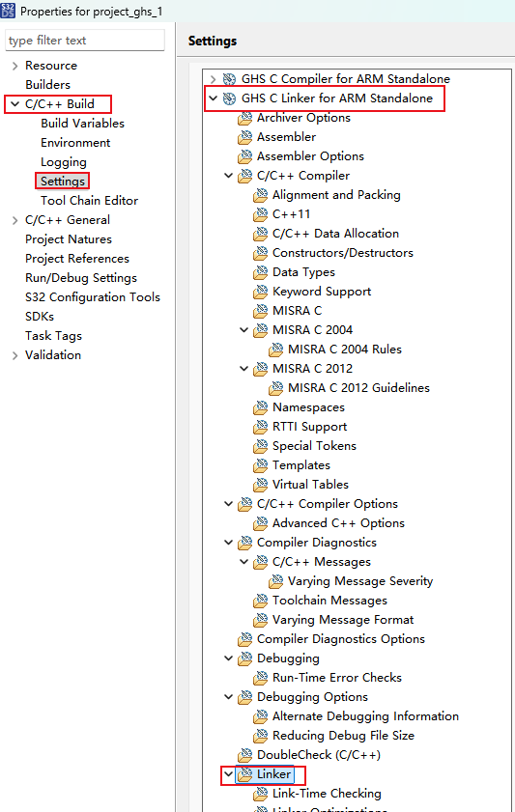515x812 pixels.
Task: Collapse the C/C++ Build tree node
Action: 14,104
